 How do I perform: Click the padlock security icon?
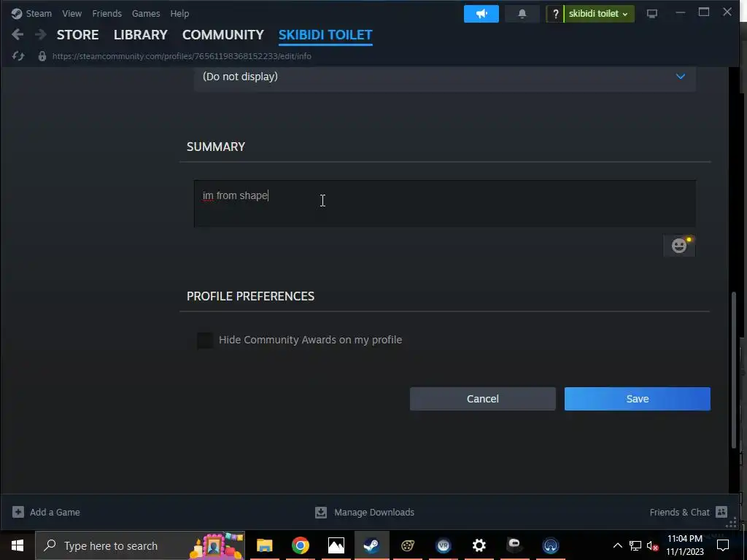tap(42, 56)
